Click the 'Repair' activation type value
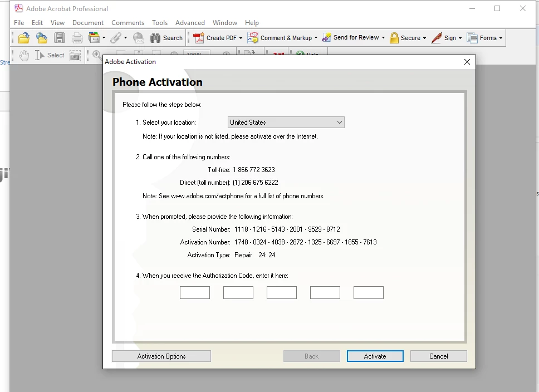The image size is (539, 392). pyautogui.click(x=243, y=255)
